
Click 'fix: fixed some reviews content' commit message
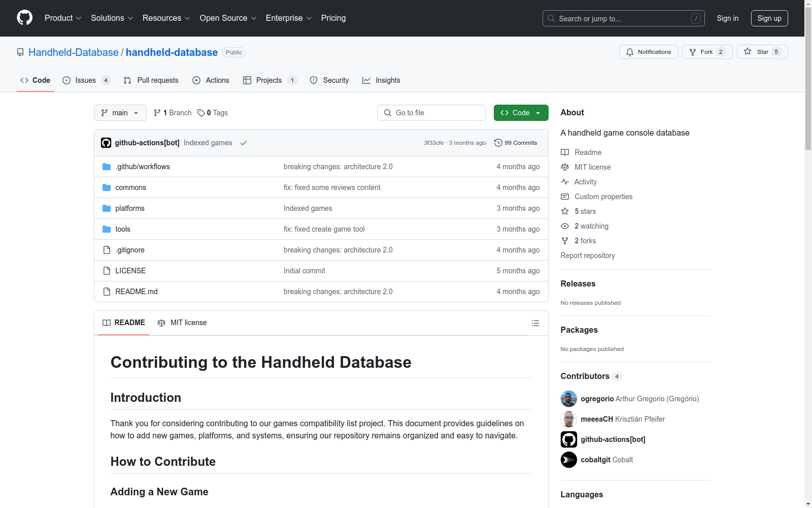point(332,187)
